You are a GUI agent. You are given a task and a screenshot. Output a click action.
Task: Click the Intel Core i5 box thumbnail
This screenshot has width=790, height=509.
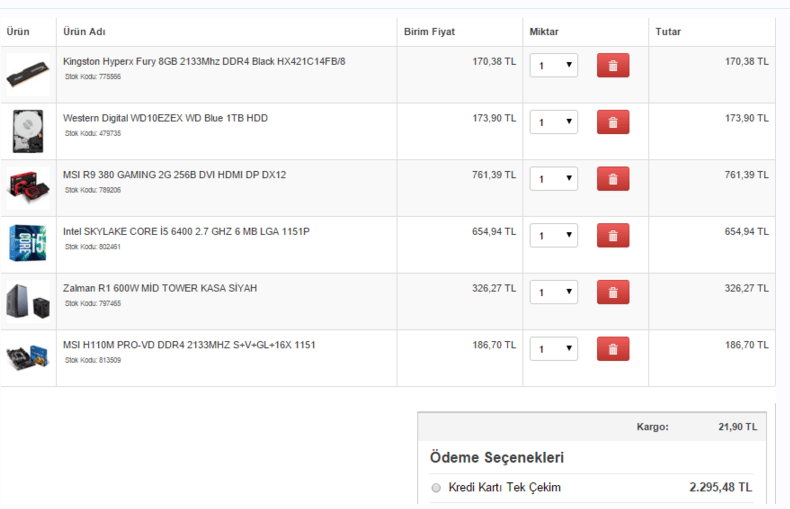click(28, 244)
